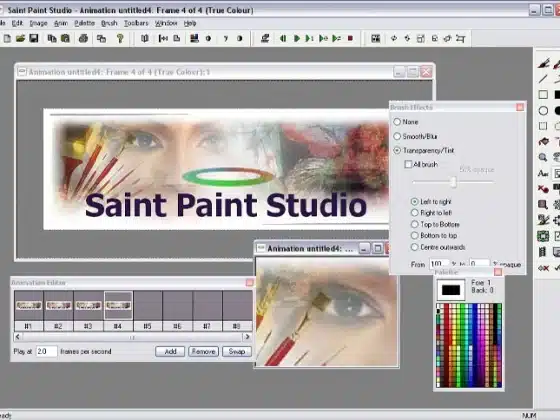Open the Image menu

38,23
